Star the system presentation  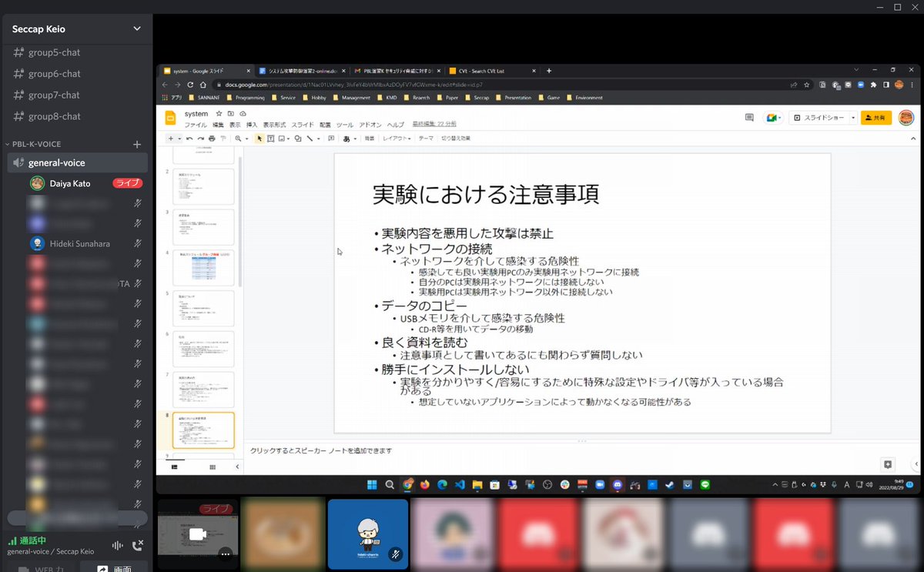click(x=219, y=113)
